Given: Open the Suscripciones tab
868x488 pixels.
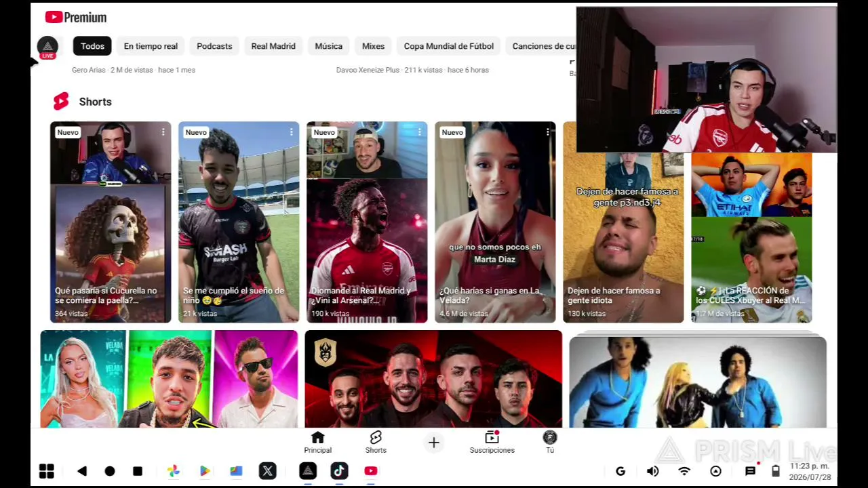Looking at the screenshot, I should (492, 443).
